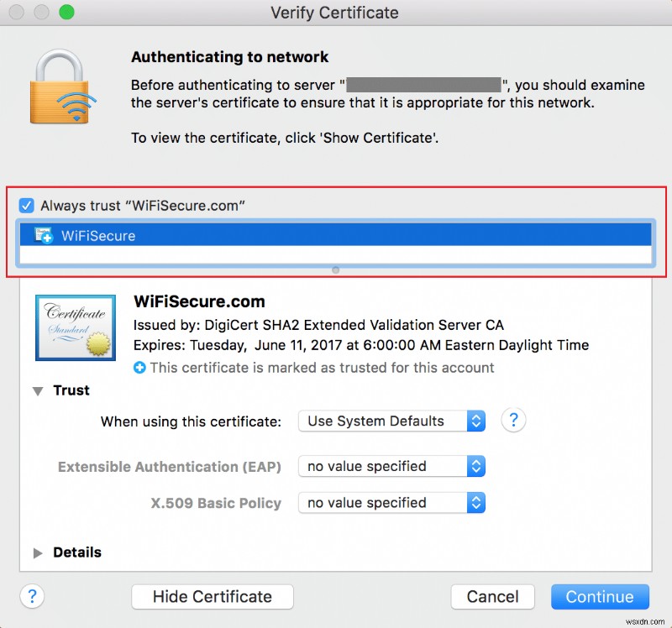Click the stepper arrows on EAP dropdown
This screenshot has width=672, height=628.
475,466
